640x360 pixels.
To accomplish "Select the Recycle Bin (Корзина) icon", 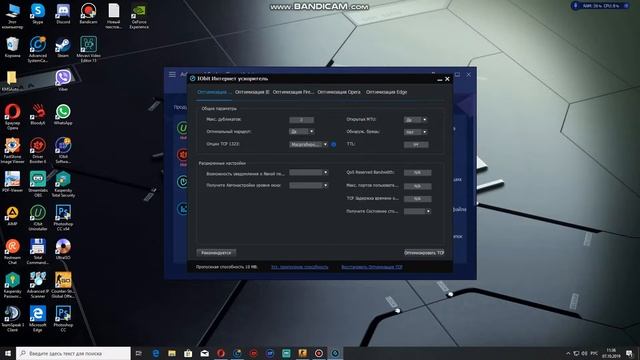I will click(x=12, y=47).
